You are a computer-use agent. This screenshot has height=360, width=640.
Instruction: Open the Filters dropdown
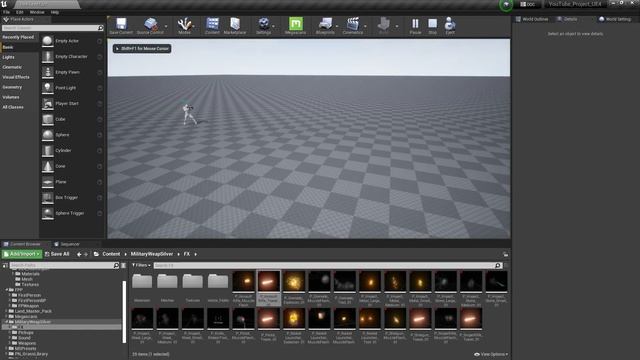(141, 265)
